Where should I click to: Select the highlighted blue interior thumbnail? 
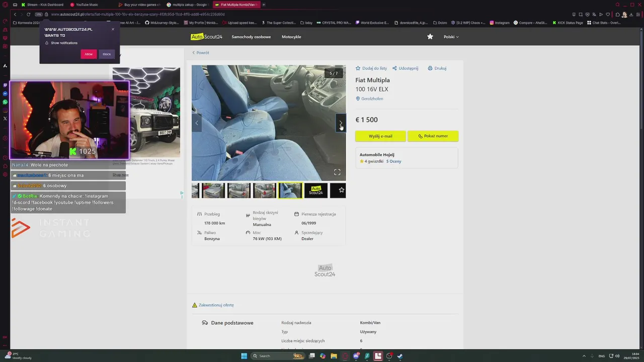[x=290, y=191]
